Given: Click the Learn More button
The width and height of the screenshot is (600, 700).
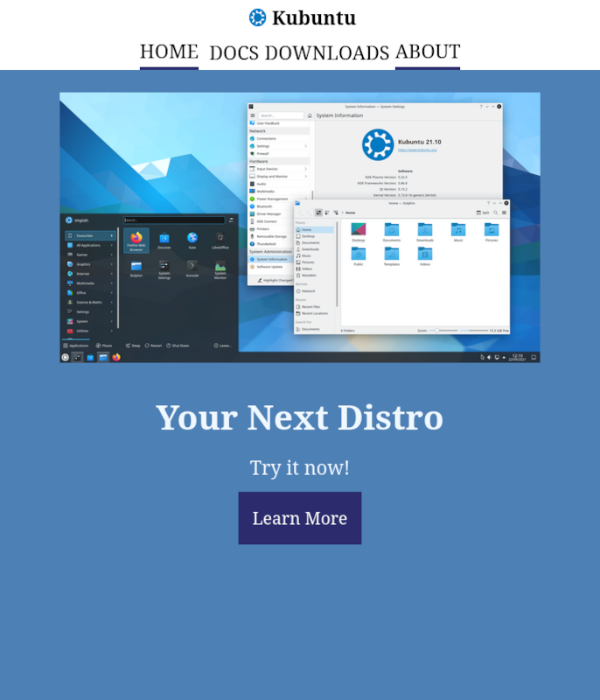Looking at the screenshot, I should pos(300,518).
